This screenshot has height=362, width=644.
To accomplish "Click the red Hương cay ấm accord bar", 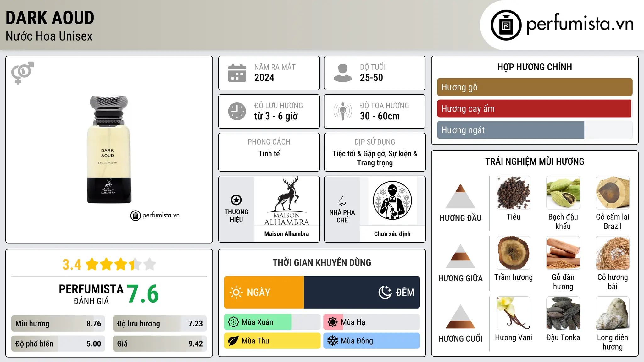I will (x=534, y=108).
